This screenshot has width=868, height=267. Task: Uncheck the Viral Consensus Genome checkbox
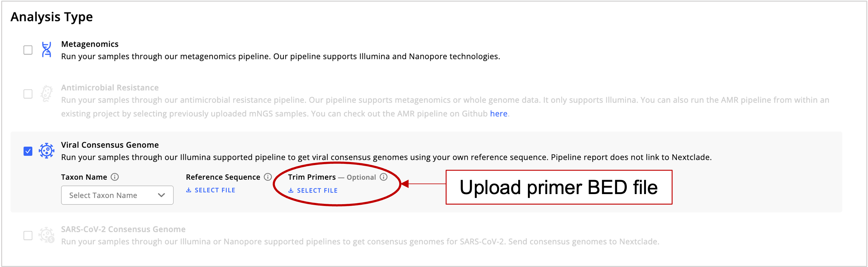tap(28, 151)
